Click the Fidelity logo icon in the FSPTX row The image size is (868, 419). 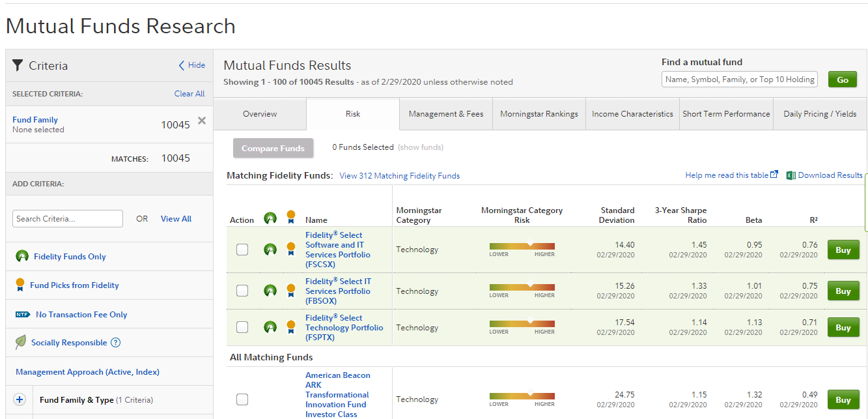pos(270,327)
